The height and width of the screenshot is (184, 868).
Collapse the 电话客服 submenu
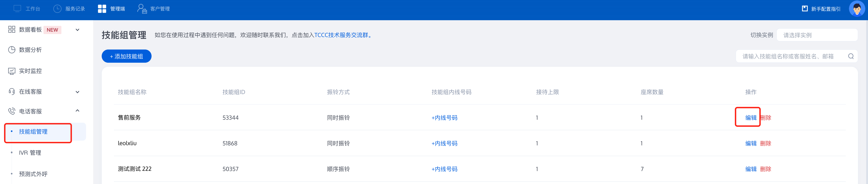[x=77, y=111]
